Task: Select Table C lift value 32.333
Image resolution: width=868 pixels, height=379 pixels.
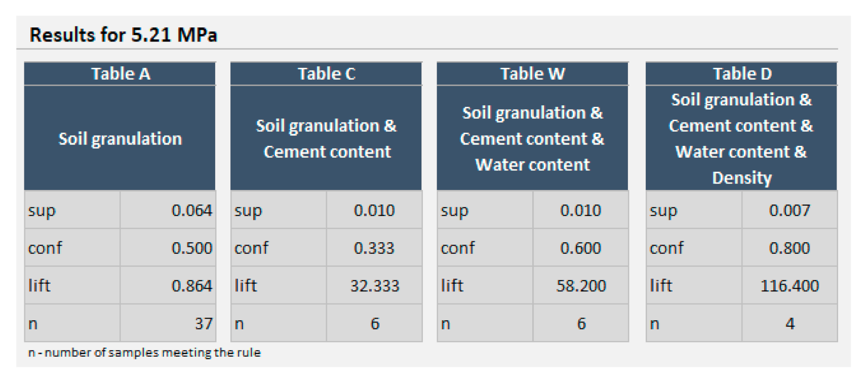Action: click(375, 286)
